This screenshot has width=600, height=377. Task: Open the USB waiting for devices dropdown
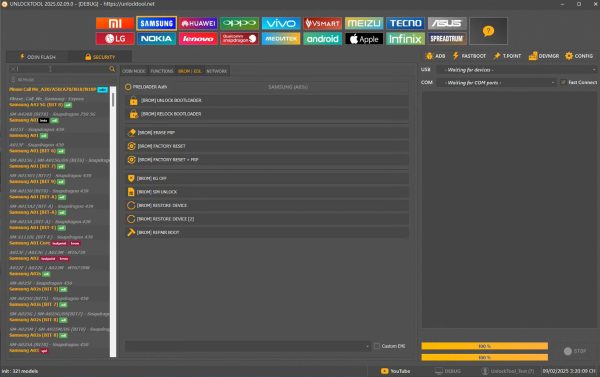click(517, 70)
